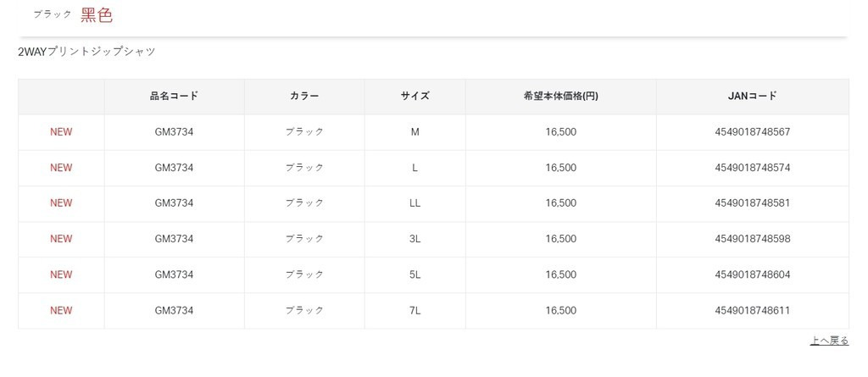
Task: Click the size 7L cell
Action: coord(415,311)
